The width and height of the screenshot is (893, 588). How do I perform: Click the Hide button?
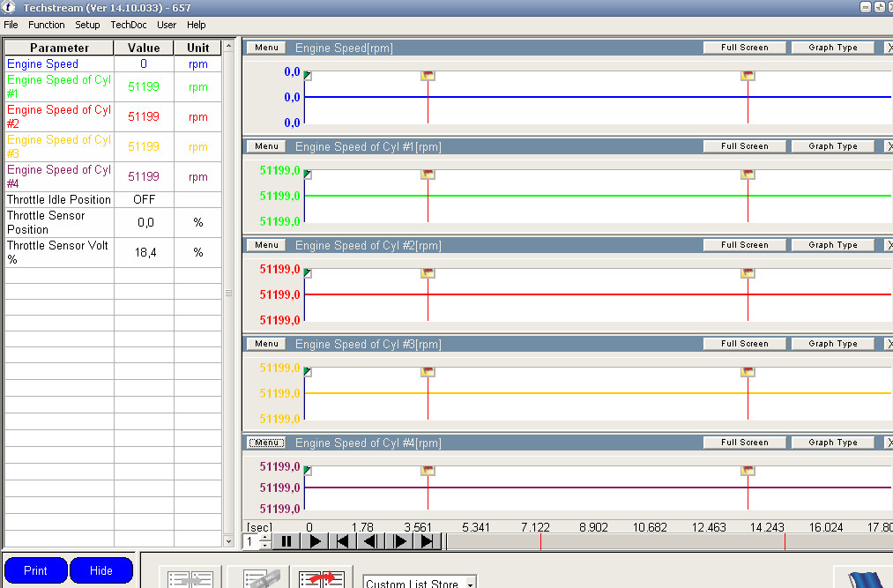pyautogui.click(x=101, y=570)
